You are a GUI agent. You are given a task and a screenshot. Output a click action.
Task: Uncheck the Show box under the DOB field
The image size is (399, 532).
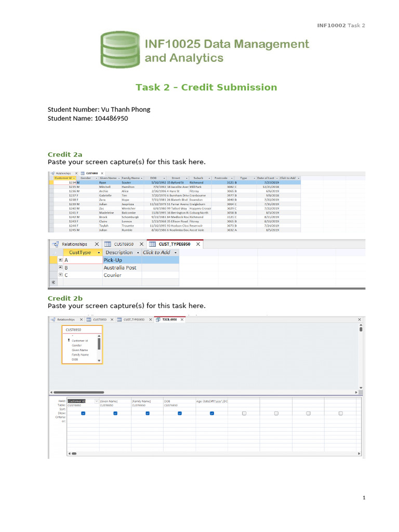180,413
